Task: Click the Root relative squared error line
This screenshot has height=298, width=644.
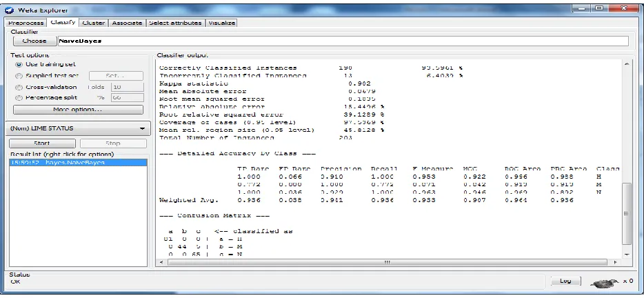Action: [272, 115]
